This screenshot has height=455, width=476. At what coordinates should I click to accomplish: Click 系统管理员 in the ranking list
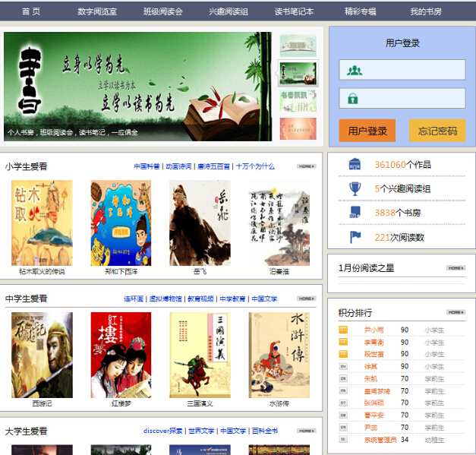point(380,440)
